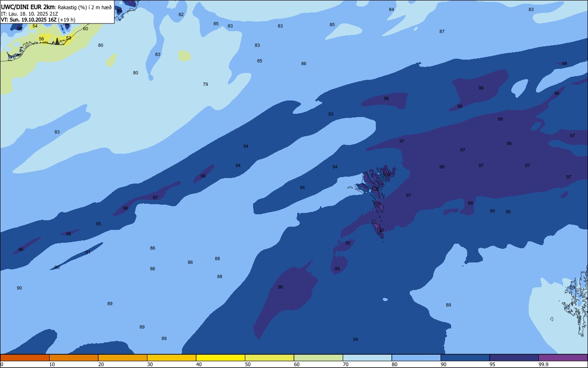Screen dimensions: 588x368
Task: Click the 20–30 amber legend swatch
Action: 123,357
